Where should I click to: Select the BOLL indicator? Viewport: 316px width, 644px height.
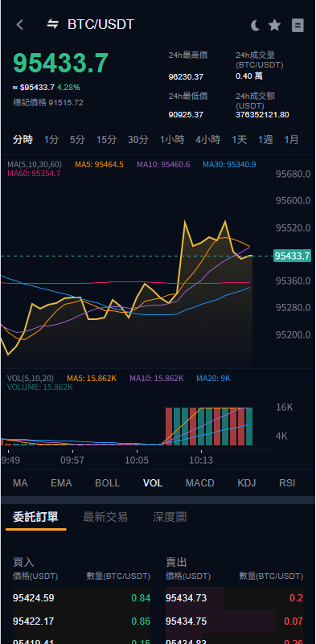[107, 483]
